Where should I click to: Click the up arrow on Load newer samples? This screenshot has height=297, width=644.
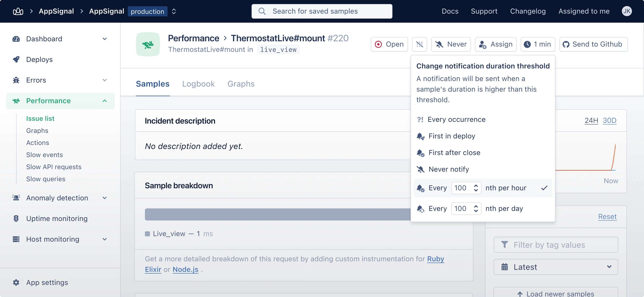pos(520,294)
